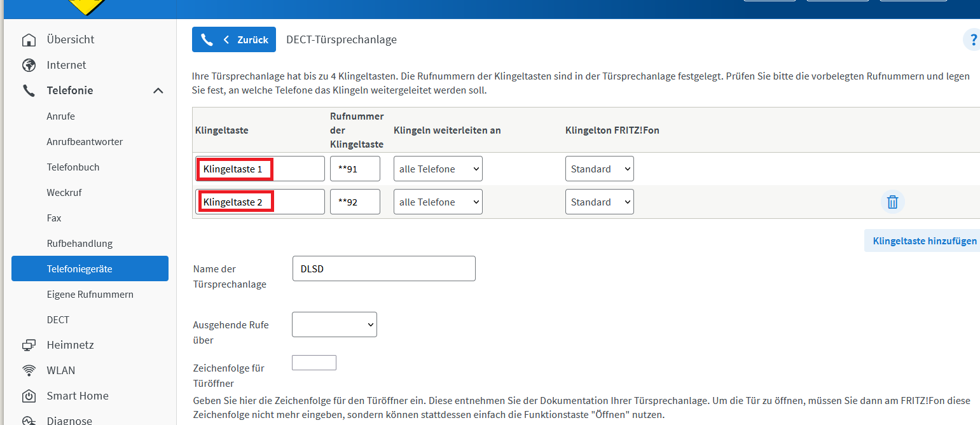This screenshot has height=425, width=980.
Task: Collapse the Telefonie menu chevron
Action: pos(158,91)
